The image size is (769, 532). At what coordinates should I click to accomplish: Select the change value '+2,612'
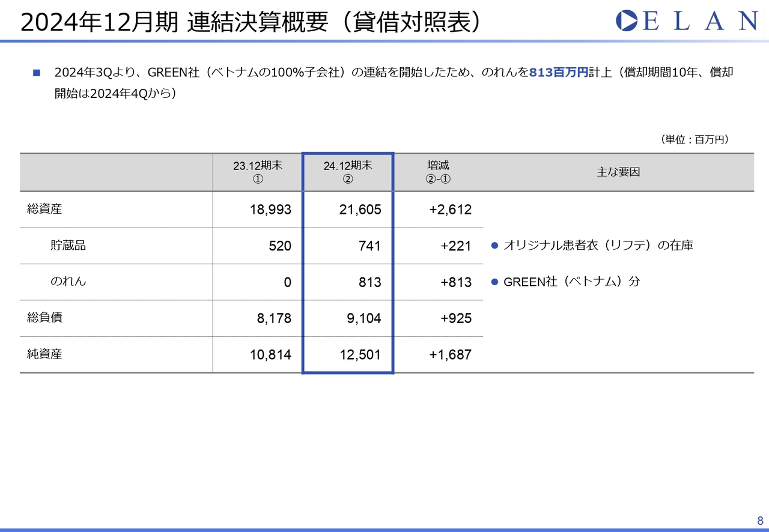pyautogui.click(x=450, y=210)
